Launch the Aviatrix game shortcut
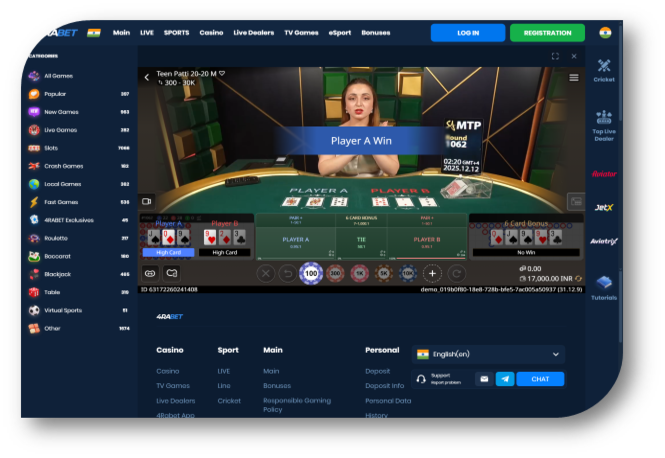 604,241
